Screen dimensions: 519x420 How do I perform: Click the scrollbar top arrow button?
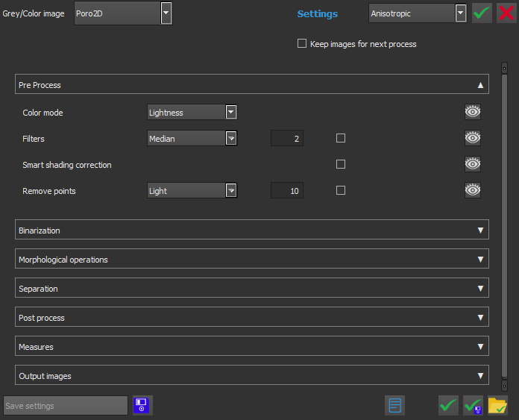[x=504, y=68]
